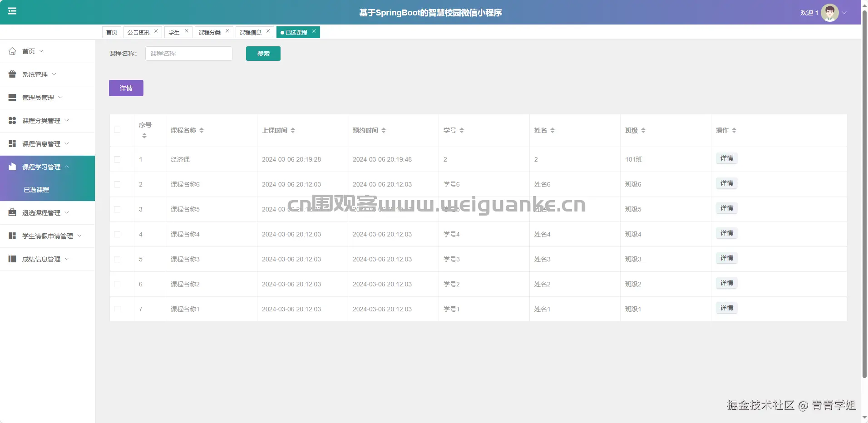Click the purple 详情 button above table
The width and height of the screenshot is (868, 423).
(x=126, y=88)
